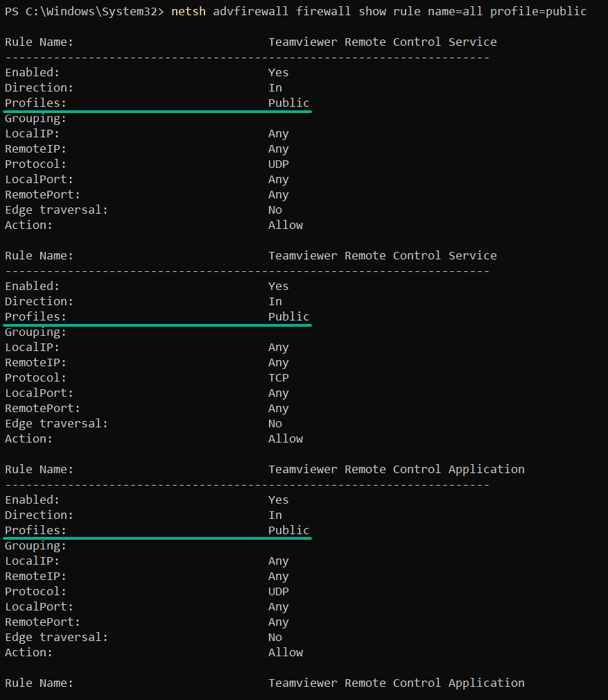Viewport: 608px width, 700px height.
Task: Click the last 'Teamviewer Remote Control Application' rule name
Action: tap(396, 683)
